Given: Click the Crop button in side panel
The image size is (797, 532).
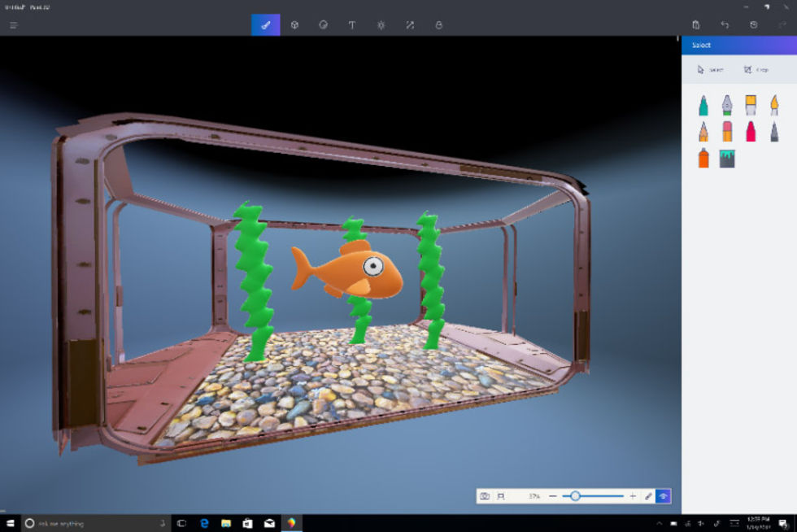Looking at the screenshot, I should (x=756, y=70).
